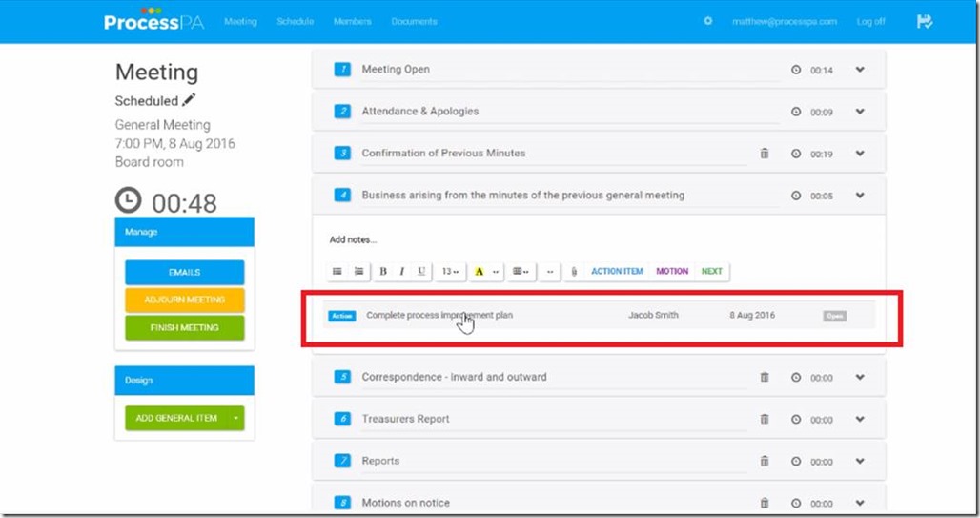The image size is (980, 518).
Task: Insert a bulleted list in notes
Action: point(337,272)
